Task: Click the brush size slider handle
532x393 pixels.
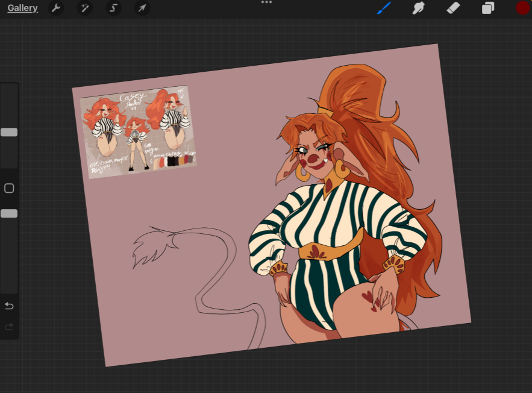Action: 9,132
